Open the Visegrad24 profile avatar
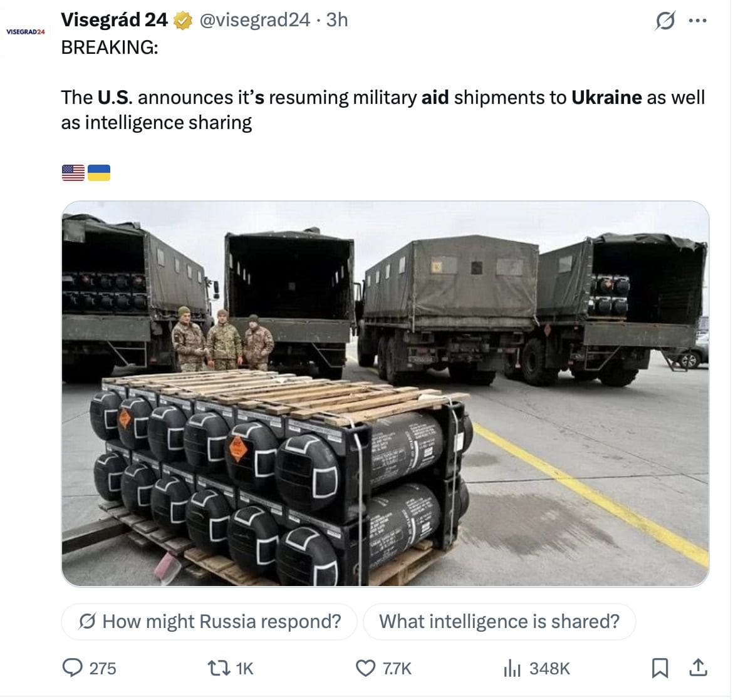Image resolution: width=738 pixels, height=700 pixels. click(25, 32)
